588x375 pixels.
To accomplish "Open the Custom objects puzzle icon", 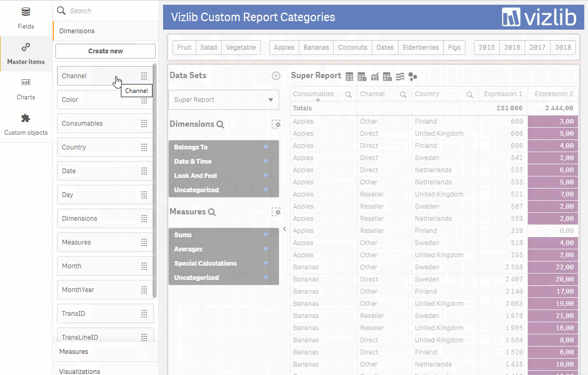I will point(25,118).
